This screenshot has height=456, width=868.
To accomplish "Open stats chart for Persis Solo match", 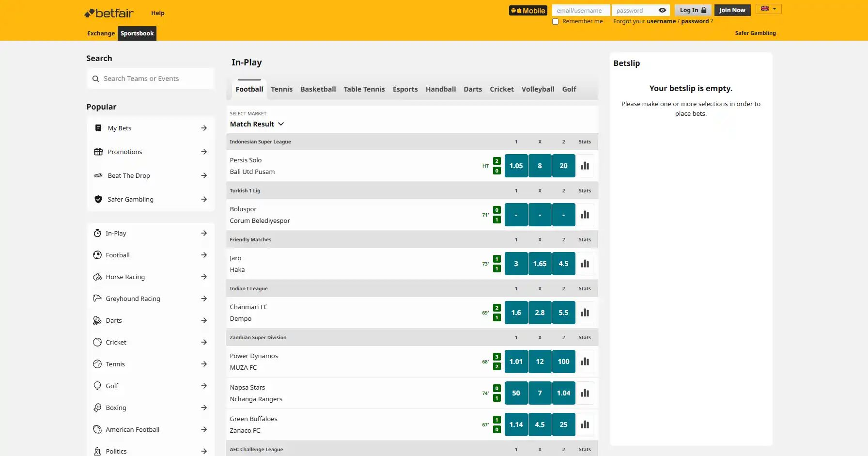I will coord(585,166).
